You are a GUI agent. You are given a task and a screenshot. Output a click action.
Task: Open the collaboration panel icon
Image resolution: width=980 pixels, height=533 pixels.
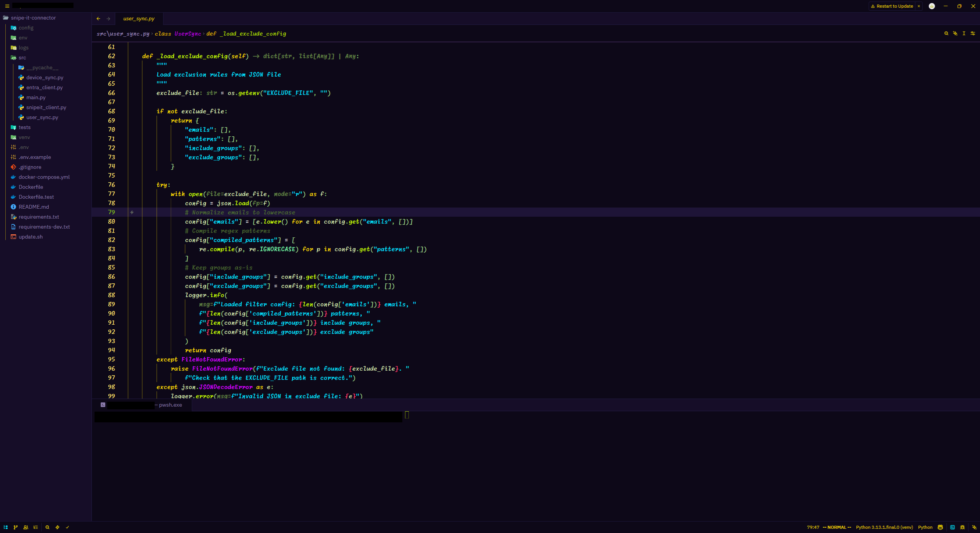point(26,527)
